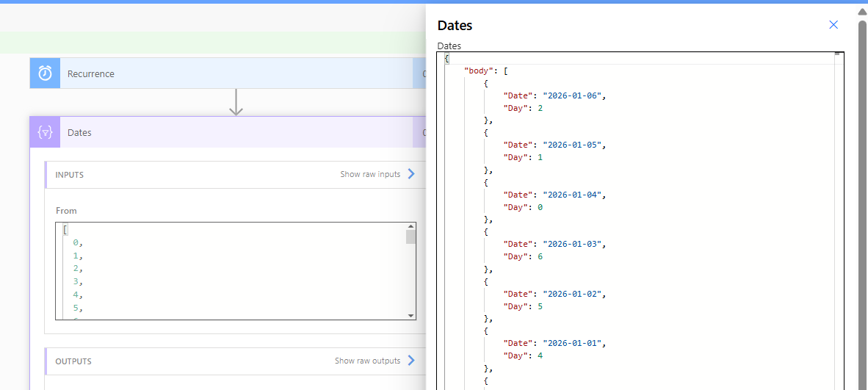This screenshot has height=390, width=868.
Task: Click the From box scrollbar thumb
Action: click(x=411, y=236)
